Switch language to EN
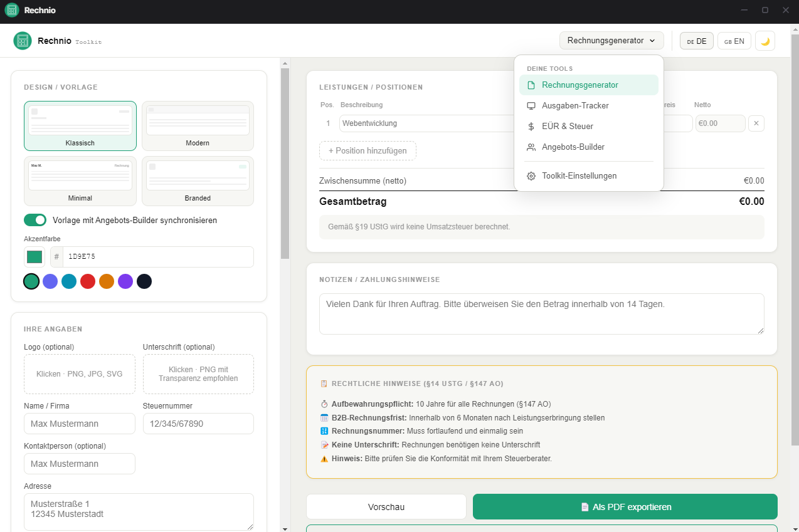 [x=734, y=41]
